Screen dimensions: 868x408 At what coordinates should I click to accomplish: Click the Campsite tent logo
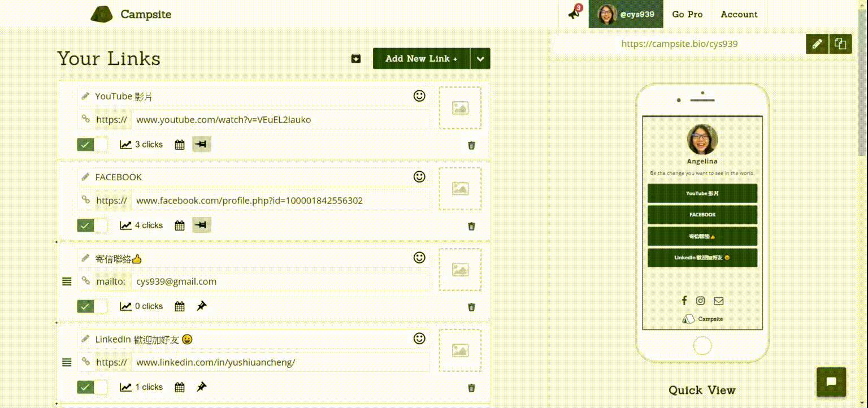[x=131, y=14]
